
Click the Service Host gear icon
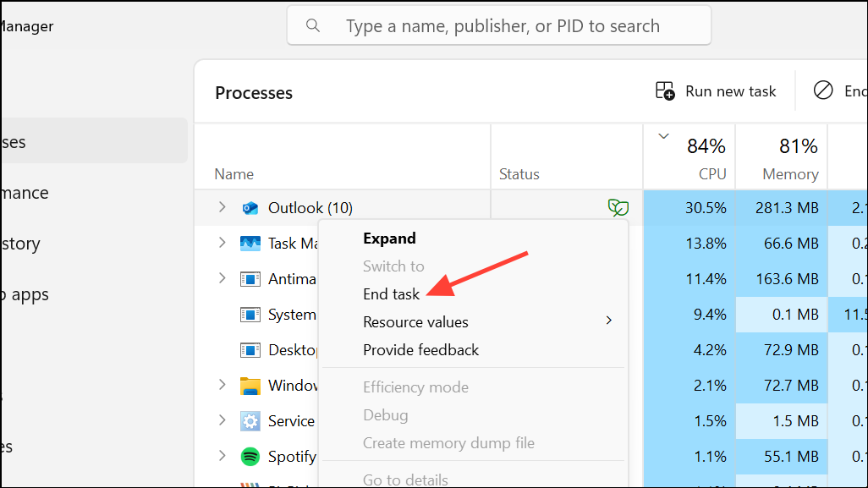(x=250, y=420)
